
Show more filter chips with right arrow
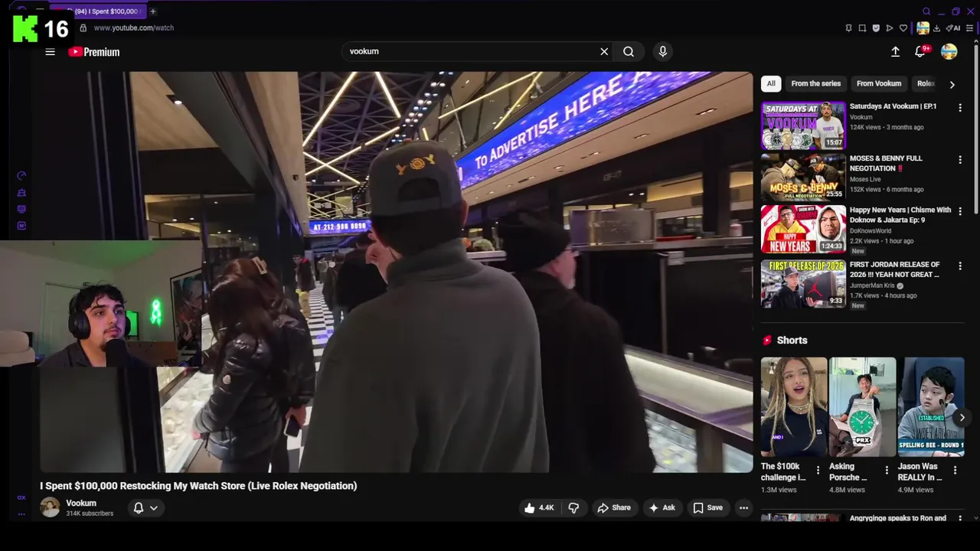coord(952,84)
